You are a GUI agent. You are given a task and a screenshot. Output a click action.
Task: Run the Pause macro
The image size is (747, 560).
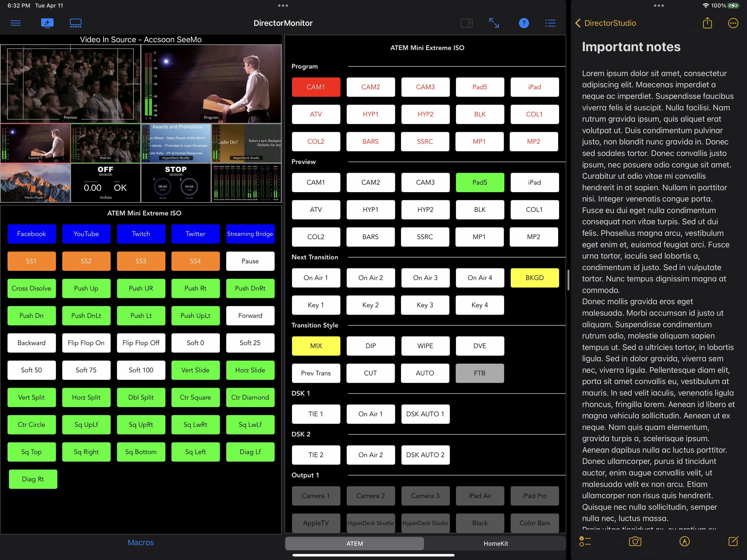(x=250, y=261)
